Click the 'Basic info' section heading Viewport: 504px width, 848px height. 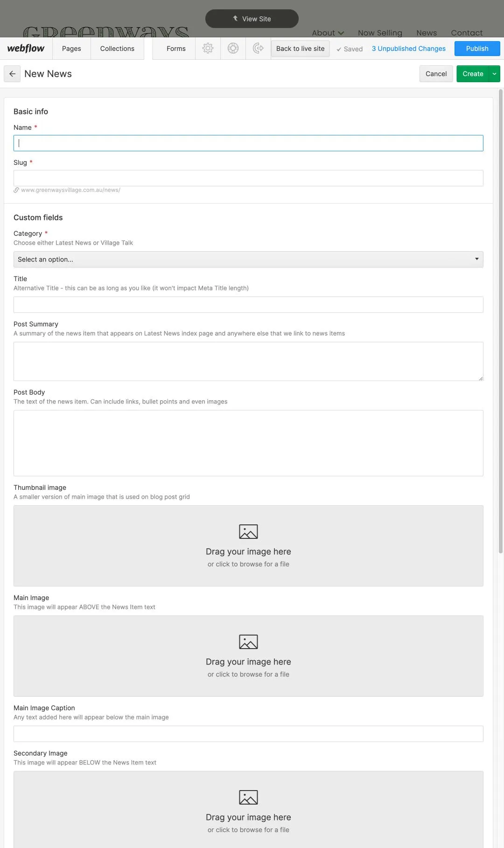[x=31, y=112]
